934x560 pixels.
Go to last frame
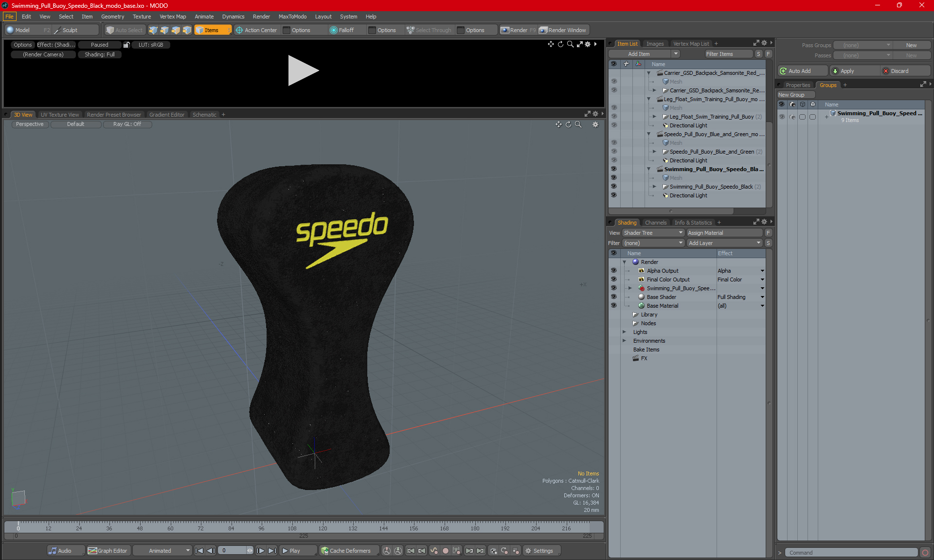pos(272,551)
